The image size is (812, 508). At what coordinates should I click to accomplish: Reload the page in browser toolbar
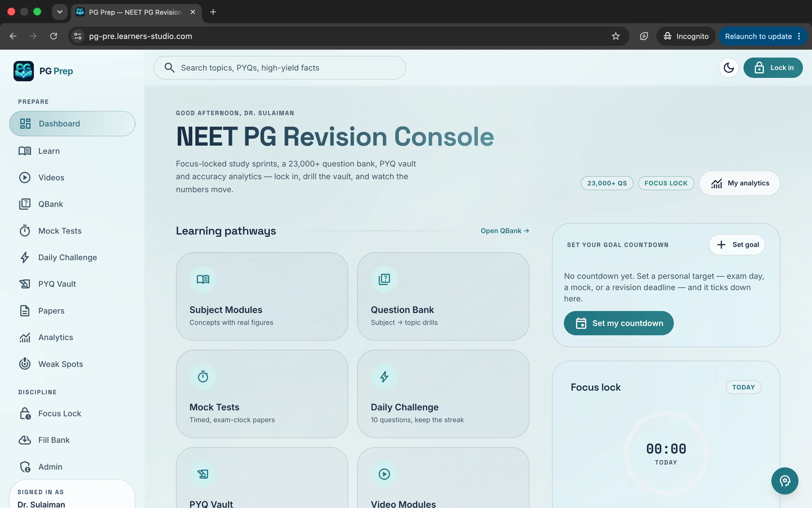[54, 36]
